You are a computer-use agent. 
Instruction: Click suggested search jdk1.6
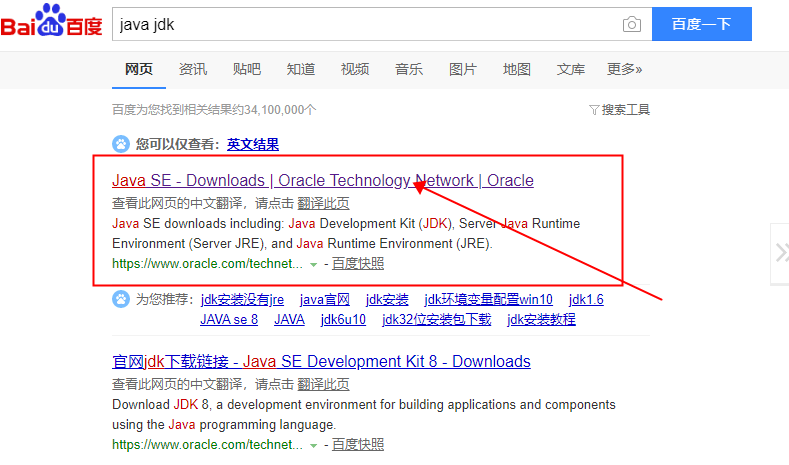click(x=586, y=299)
